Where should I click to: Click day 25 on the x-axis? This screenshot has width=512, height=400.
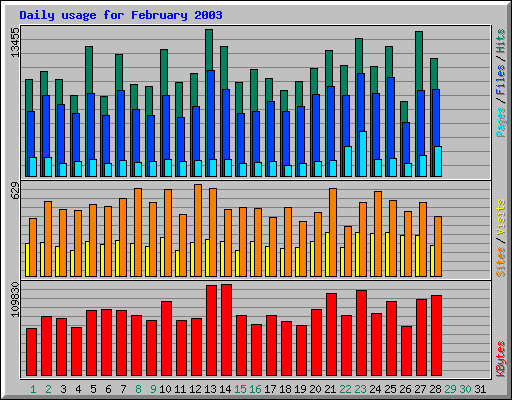coord(390,389)
